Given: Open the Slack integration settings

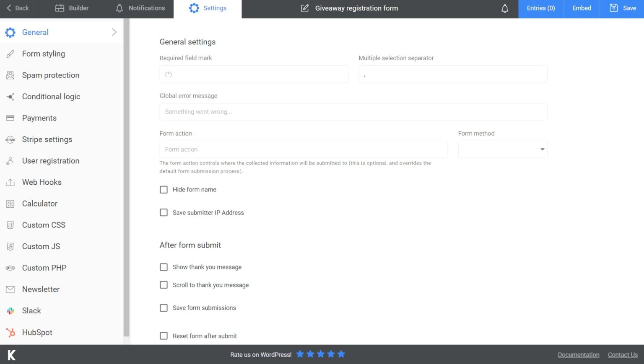Looking at the screenshot, I should coord(31,310).
